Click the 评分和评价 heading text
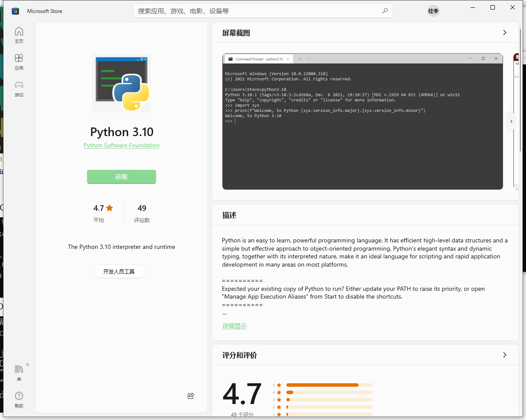The height and width of the screenshot is (420, 526). pos(240,355)
